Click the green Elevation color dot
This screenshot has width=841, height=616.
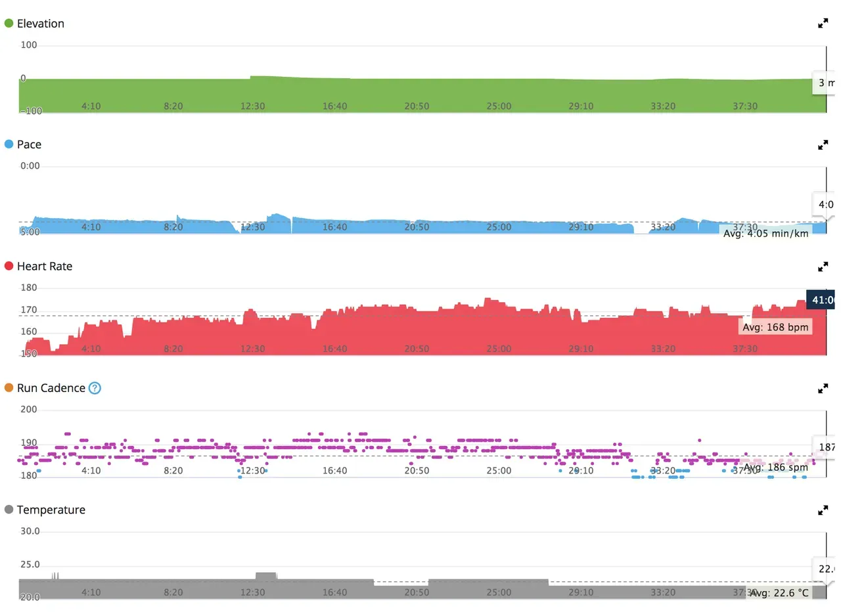[x=9, y=24]
